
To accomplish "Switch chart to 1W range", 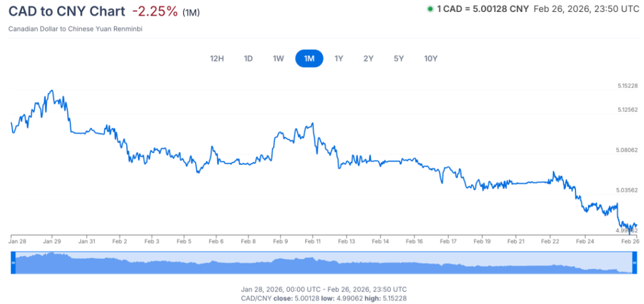I will coord(279,59).
